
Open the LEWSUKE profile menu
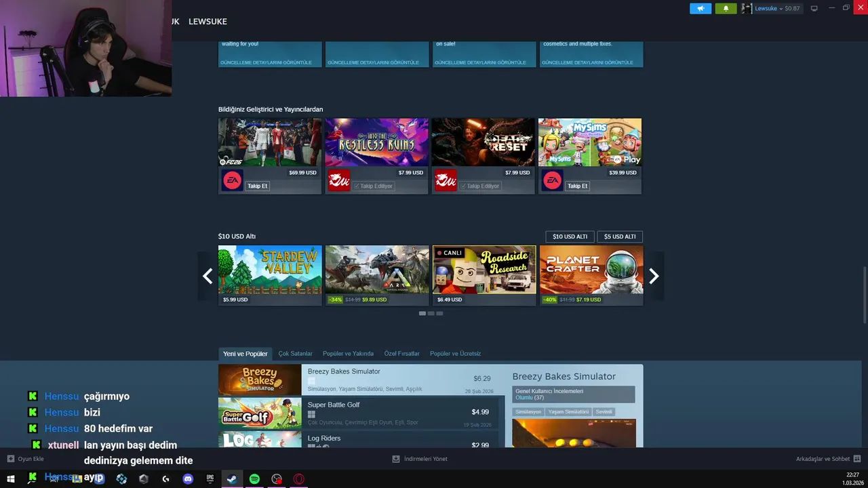coord(208,22)
